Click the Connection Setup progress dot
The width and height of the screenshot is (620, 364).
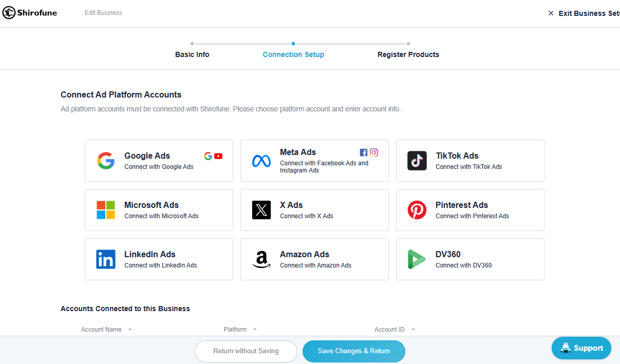[293, 44]
